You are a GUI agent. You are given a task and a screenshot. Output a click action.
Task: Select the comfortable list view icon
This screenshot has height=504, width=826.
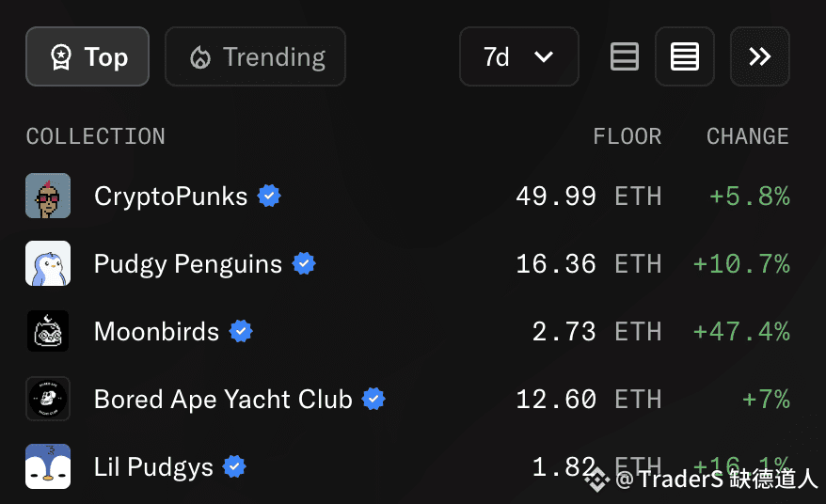(x=625, y=56)
